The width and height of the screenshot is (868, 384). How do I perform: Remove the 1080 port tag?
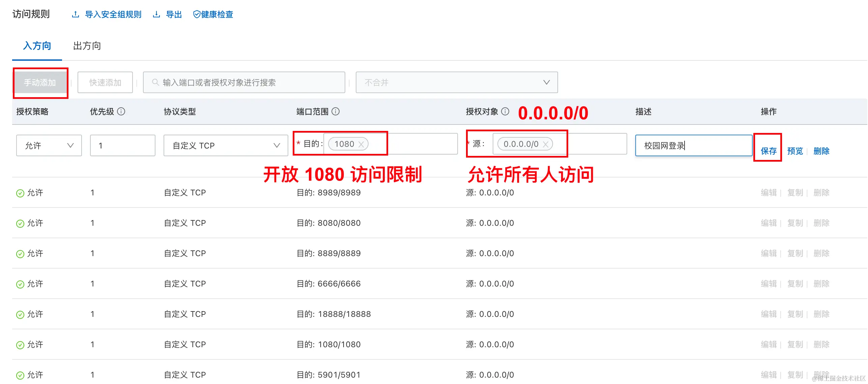click(x=361, y=144)
